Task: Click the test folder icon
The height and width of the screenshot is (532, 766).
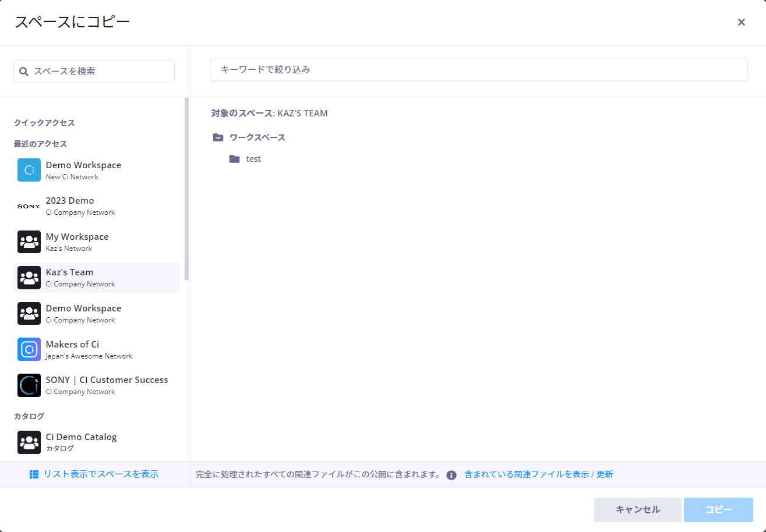Action: click(235, 159)
